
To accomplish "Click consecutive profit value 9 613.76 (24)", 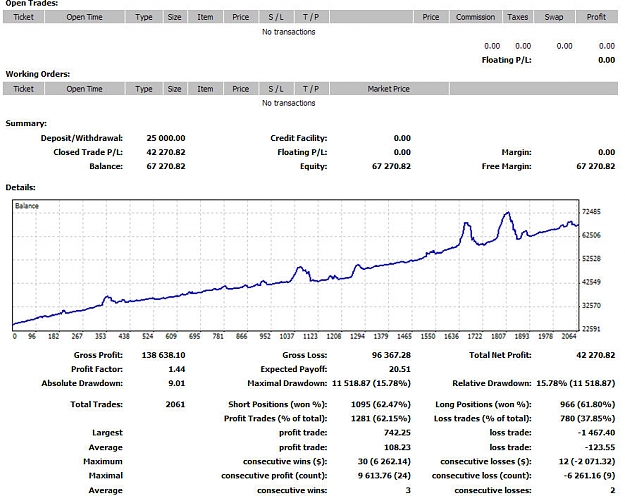I will click(384, 475).
